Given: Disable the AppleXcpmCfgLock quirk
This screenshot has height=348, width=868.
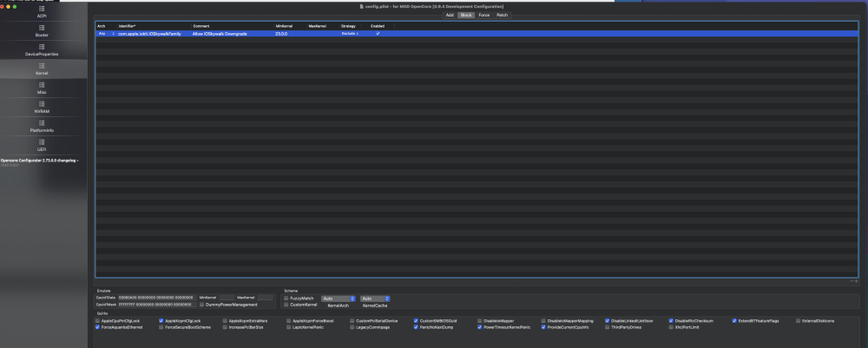Looking at the screenshot, I should point(161,321).
